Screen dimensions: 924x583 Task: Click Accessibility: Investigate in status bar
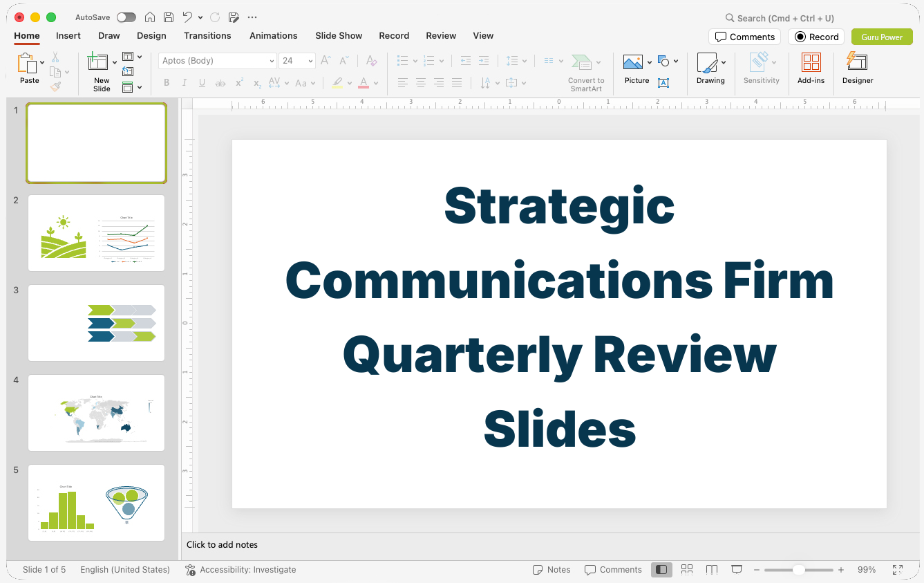coord(241,570)
